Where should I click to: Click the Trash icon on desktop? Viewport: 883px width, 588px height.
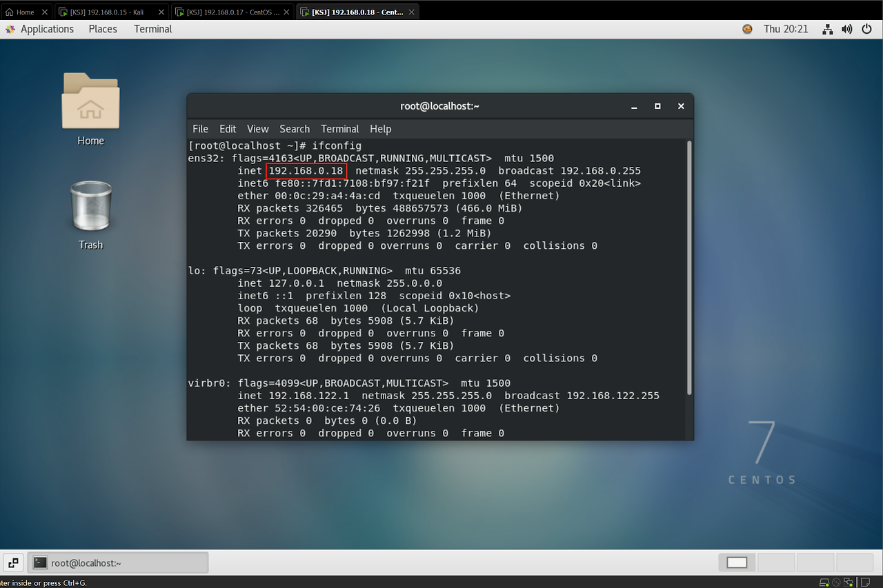90,207
